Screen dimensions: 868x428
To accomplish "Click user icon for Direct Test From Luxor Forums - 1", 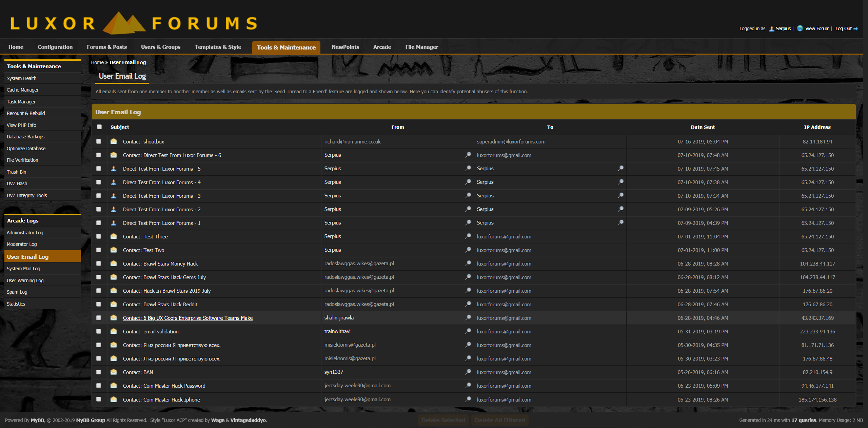I will pyautogui.click(x=114, y=223).
